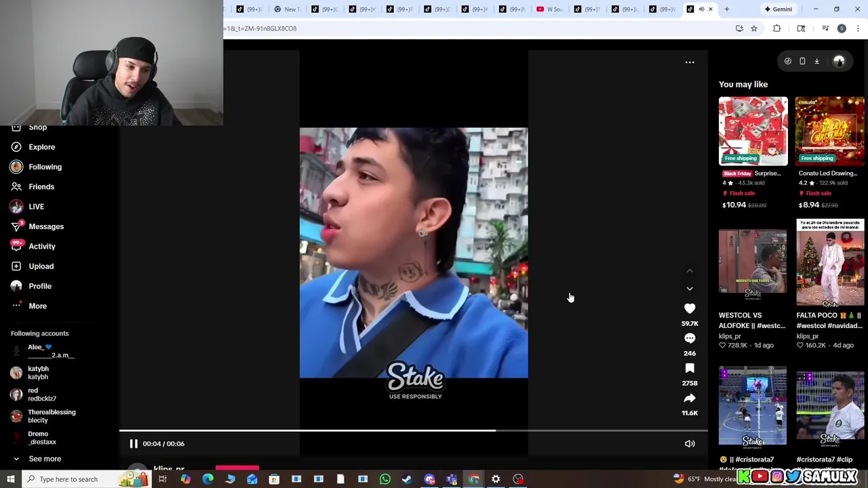868x488 pixels.
Task: Open the Chrome three-dot menu
Action: coord(858,28)
